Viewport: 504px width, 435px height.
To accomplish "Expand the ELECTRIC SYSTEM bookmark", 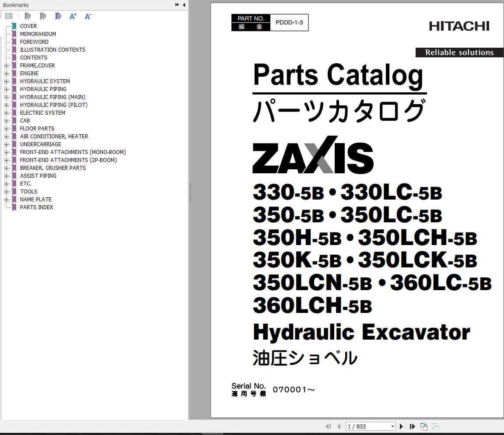I will (6, 113).
